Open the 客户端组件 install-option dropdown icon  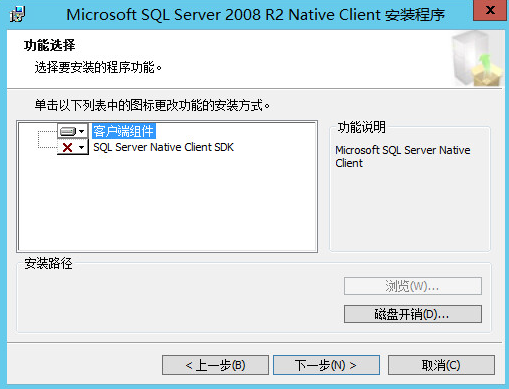pyautogui.click(x=73, y=131)
